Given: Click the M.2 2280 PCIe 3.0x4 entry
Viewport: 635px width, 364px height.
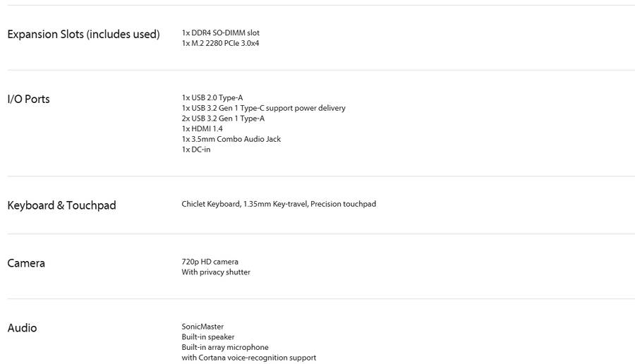Looking at the screenshot, I should [220, 44].
